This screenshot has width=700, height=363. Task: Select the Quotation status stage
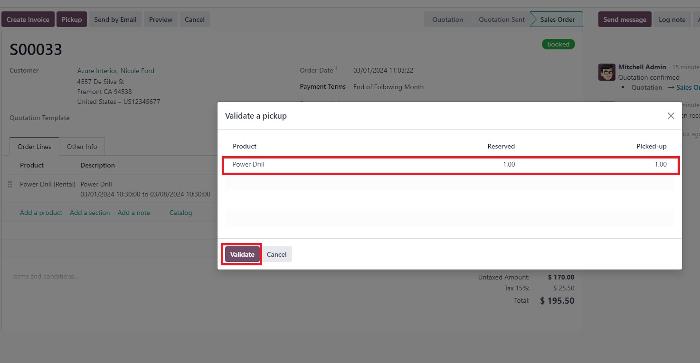447,20
